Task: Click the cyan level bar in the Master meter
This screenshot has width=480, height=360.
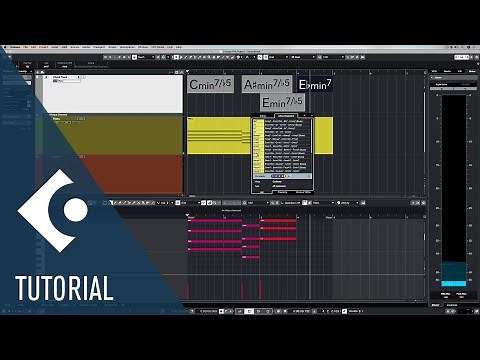Action: (x=454, y=284)
